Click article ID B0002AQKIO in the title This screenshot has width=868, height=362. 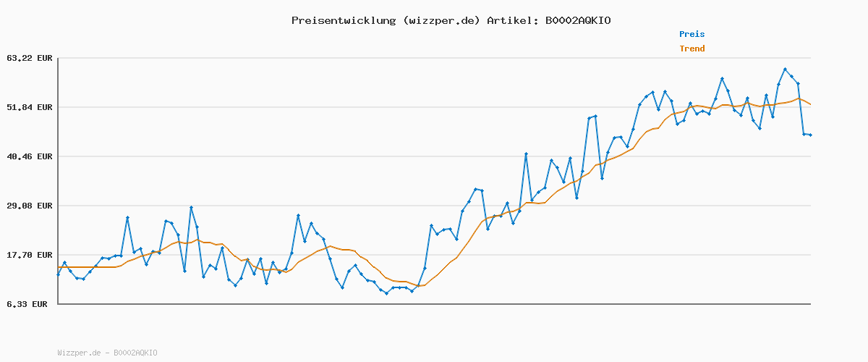tap(575, 20)
